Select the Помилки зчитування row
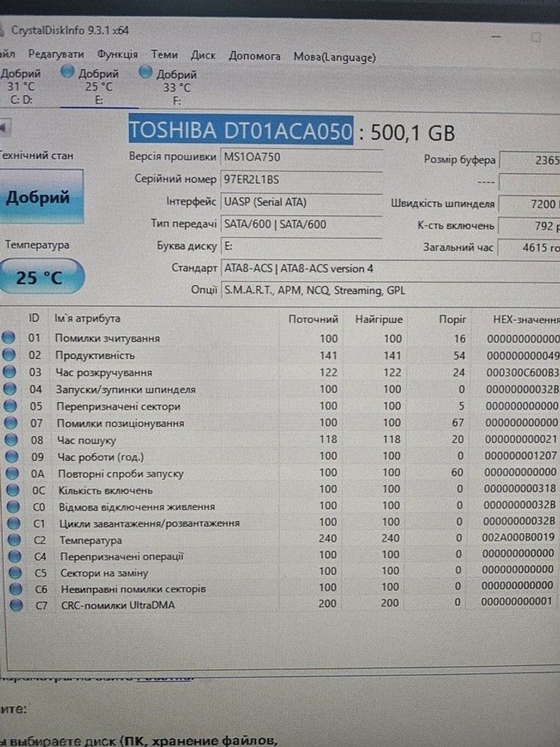This screenshot has height=747, width=560. (x=281, y=338)
